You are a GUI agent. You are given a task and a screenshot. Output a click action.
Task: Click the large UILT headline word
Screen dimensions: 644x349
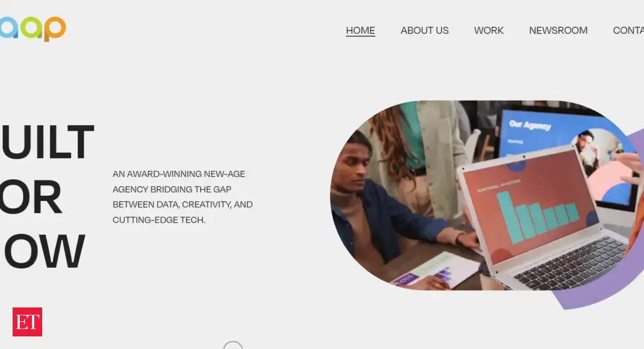coord(47,141)
